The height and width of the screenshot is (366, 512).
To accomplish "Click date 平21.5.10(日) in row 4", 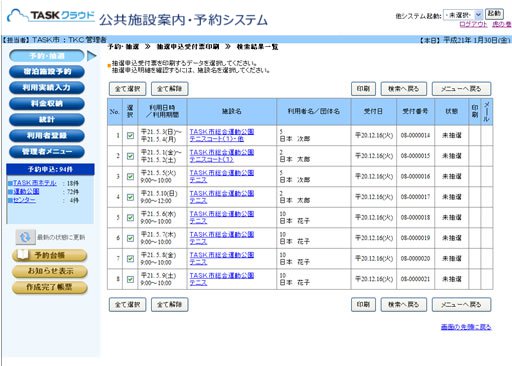I will coord(159,193).
